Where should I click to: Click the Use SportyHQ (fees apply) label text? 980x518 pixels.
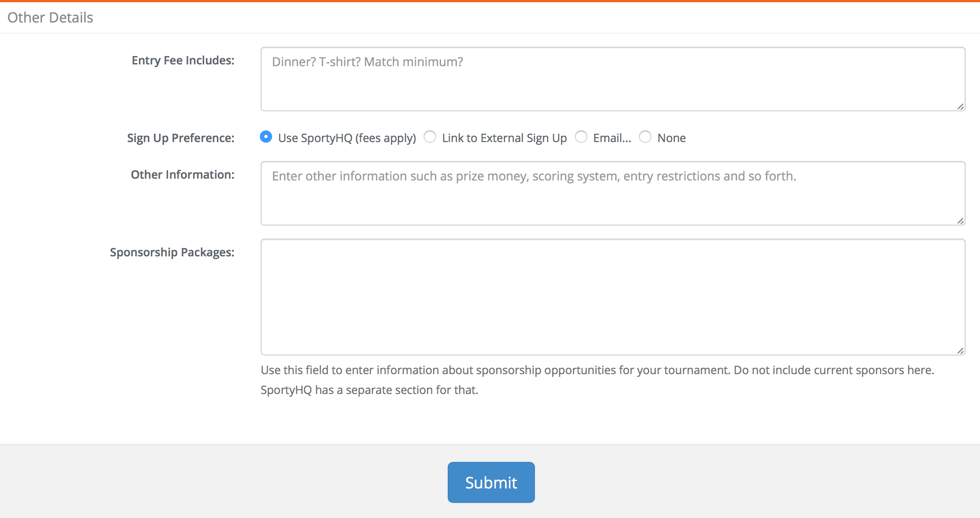click(x=347, y=138)
